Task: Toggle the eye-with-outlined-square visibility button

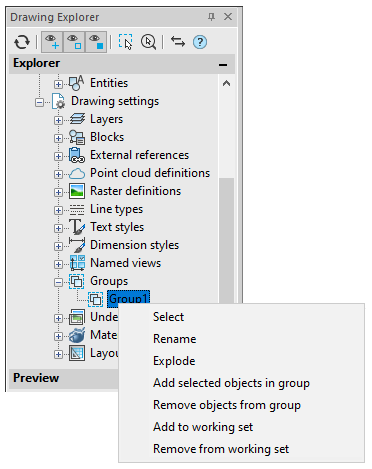Action: click(x=74, y=42)
